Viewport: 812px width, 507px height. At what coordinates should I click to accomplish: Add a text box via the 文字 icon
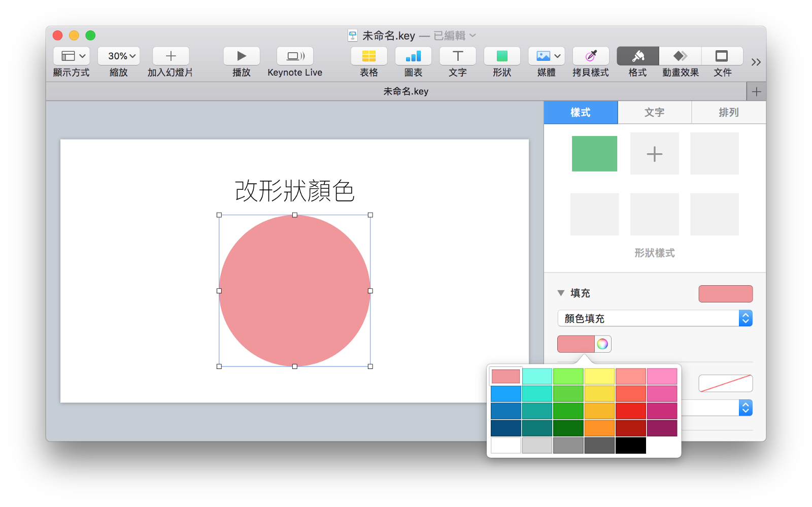click(457, 56)
